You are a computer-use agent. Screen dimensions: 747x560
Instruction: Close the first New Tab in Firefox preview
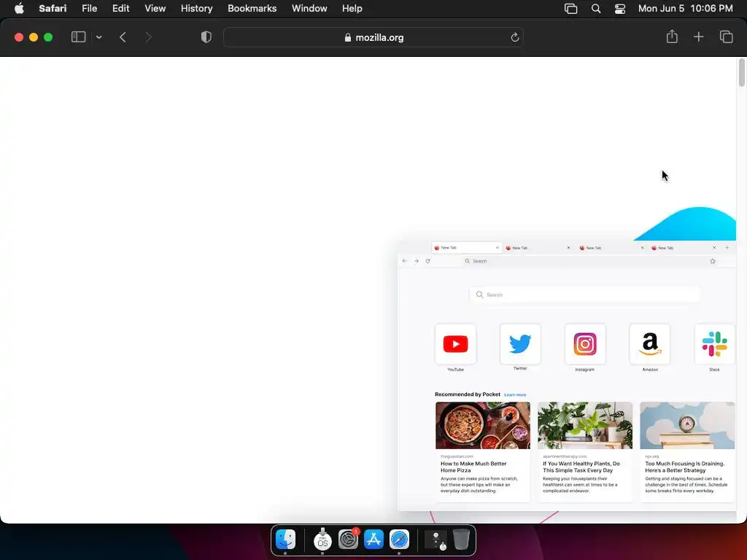coord(498,248)
